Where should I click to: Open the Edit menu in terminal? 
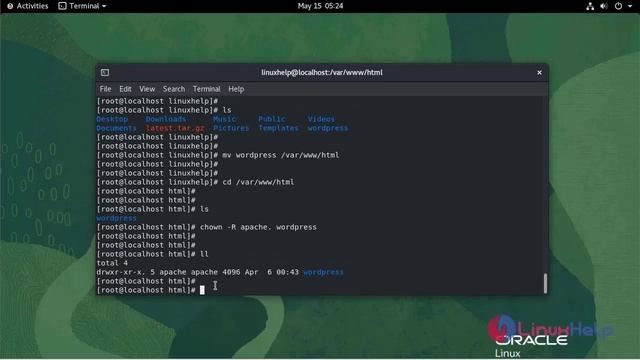[125, 89]
